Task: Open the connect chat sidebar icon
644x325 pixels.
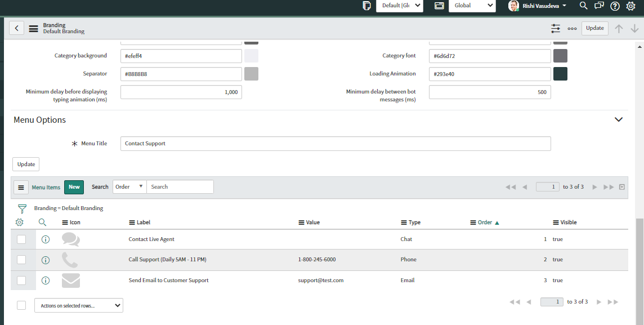Action: click(599, 6)
